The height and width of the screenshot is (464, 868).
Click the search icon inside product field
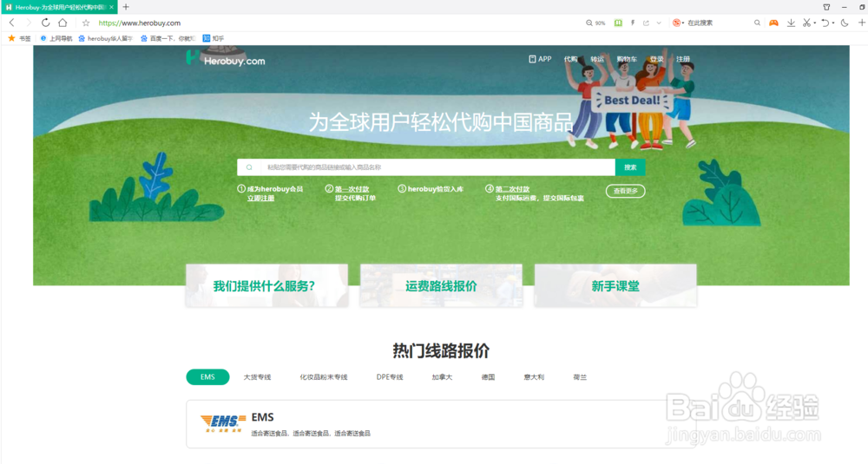249,167
